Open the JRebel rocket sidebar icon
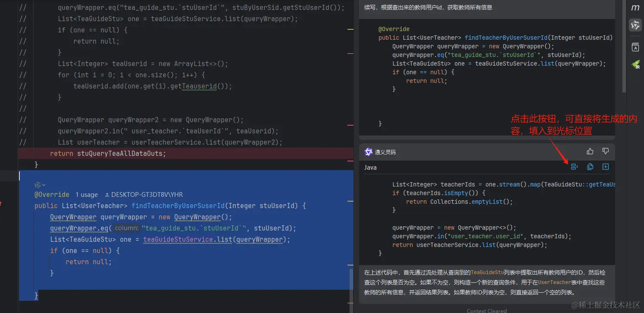The width and height of the screenshot is (644, 313). 635,65
